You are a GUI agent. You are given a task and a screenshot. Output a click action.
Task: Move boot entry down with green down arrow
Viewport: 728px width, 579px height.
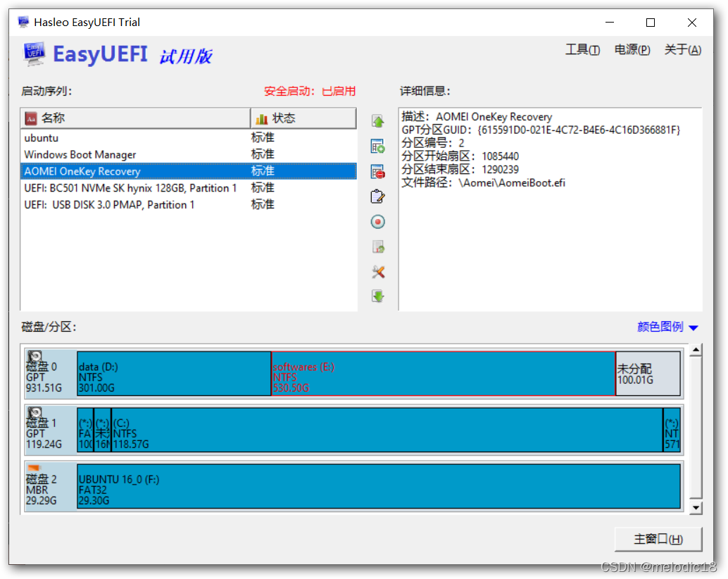(x=378, y=297)
